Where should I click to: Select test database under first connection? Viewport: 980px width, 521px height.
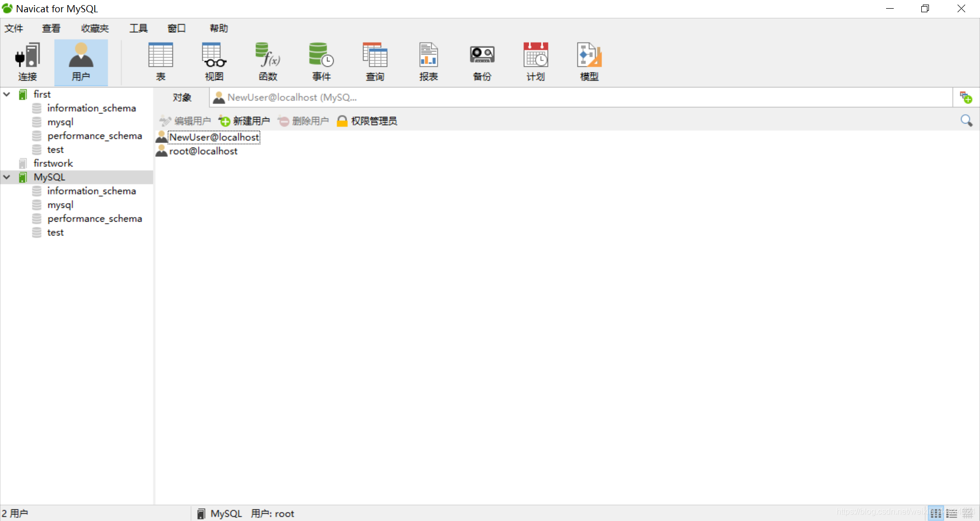pyautogui.click(x=55, y=150)
